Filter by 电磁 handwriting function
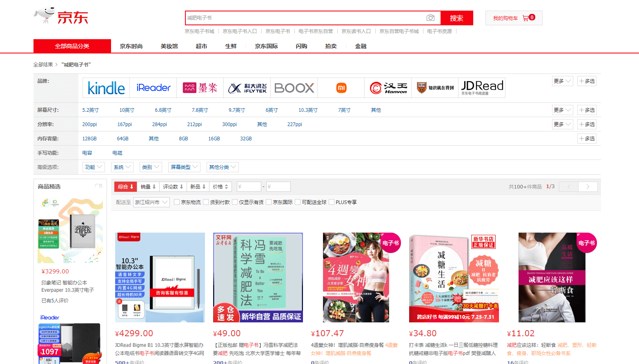This screenshot has width=639, height=364. coord(117,153)
